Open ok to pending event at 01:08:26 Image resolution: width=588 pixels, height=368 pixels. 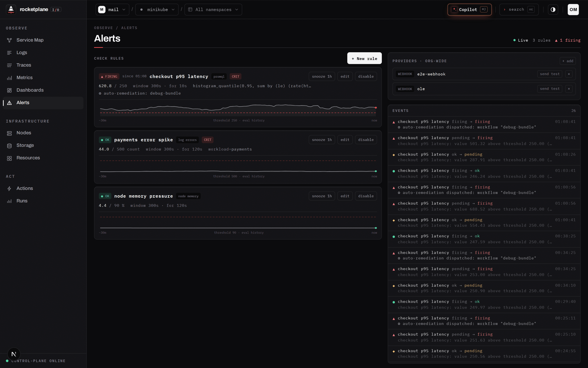click(484, 157)
